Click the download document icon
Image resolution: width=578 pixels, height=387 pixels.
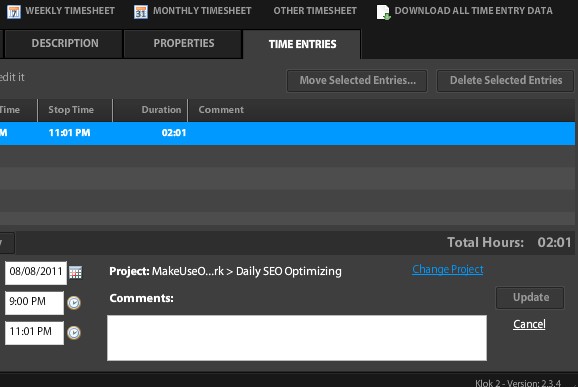tap(383, 12)
